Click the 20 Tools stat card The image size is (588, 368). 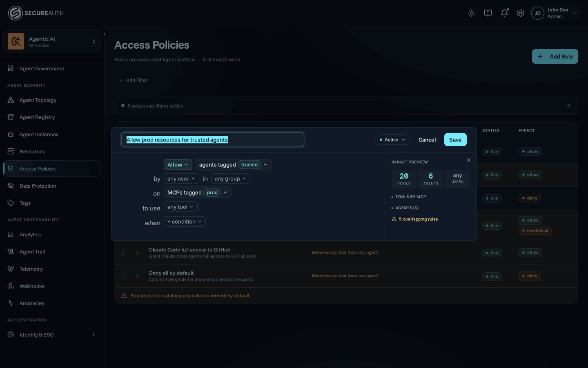(x=404, y=179)
